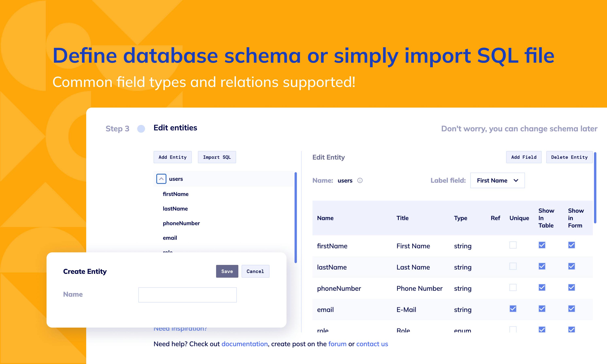This screenshot has width=607, height=364.
Task: Click the First Name title cell
Action: (x=413, y=246)
